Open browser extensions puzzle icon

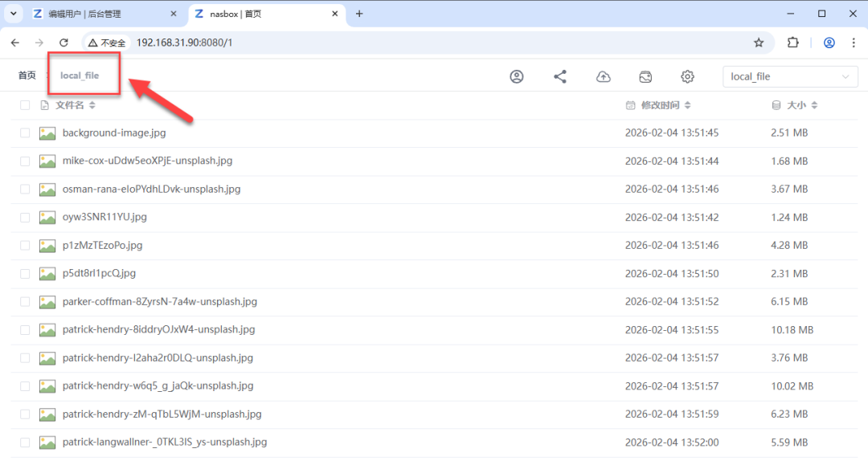click(792, 43)
